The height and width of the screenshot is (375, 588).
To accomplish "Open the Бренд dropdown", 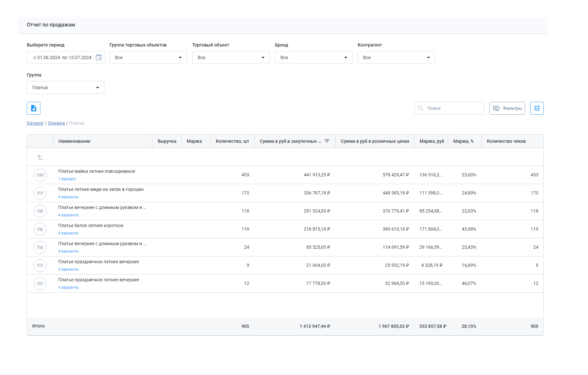I will tap(314, 57).
